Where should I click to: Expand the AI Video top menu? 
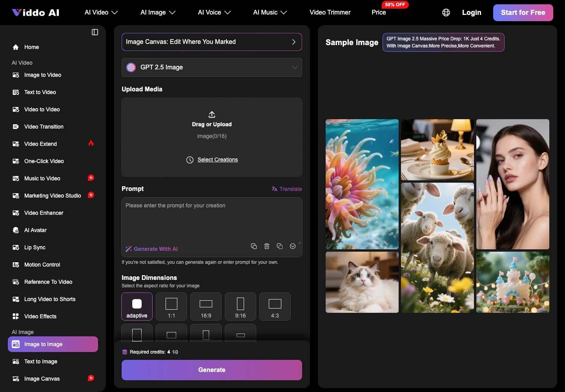(101, 13)
